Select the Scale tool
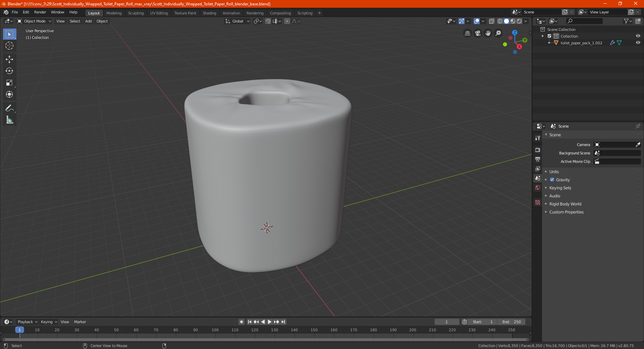The width and height of the screenshot is (644, 349). (x=9, y=83)
